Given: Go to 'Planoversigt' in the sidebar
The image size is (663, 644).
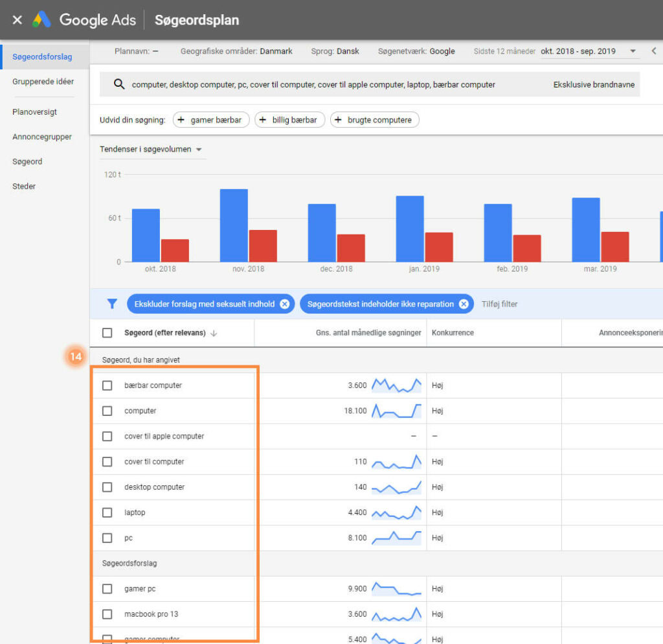Looking at the screenshot, I should click(x=34, y=112).
